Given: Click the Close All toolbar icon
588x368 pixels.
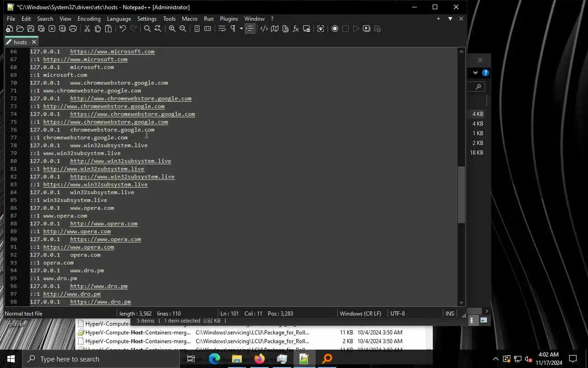Looking at the screenshot, I should click(62, 29).
